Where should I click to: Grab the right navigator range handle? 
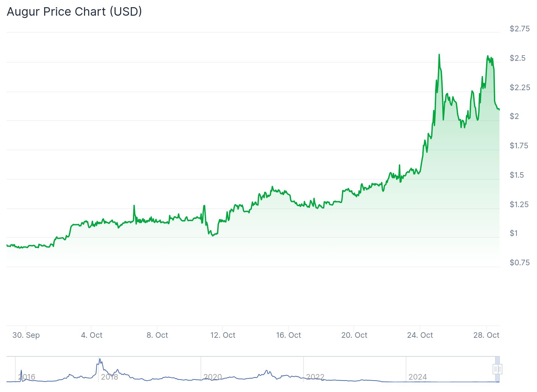pos(499,369)
